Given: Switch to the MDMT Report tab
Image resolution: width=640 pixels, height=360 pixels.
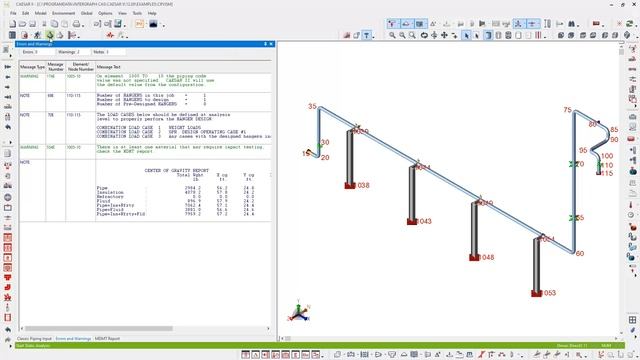Looking at the screenshot, I should pos(107,339).
